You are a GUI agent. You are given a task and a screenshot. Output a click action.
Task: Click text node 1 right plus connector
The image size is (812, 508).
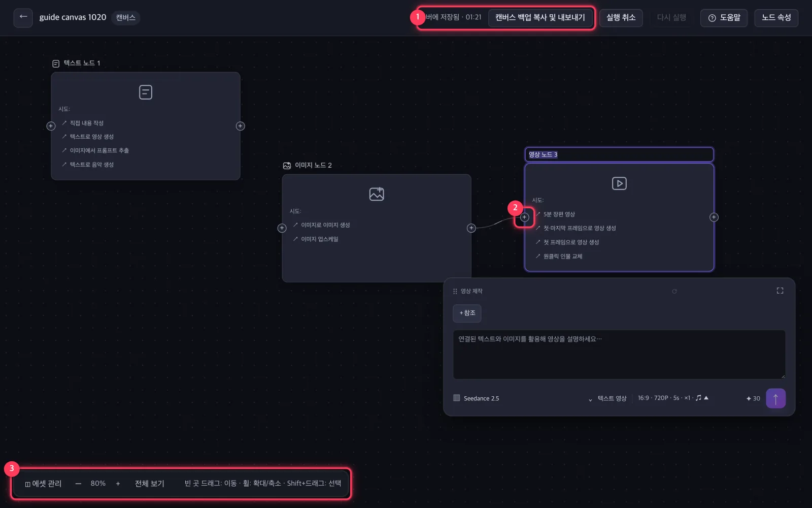[x=241, y=126]
